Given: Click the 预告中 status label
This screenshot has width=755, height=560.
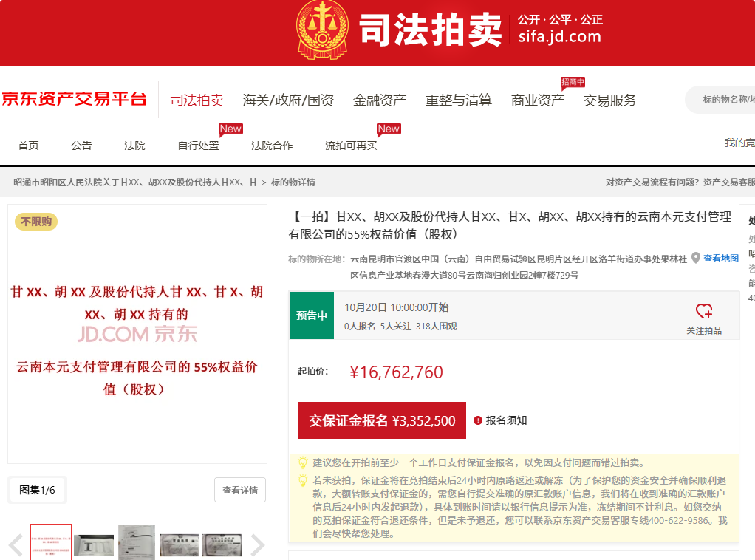Looking at the screenshot, I should [x=312, y=315].
